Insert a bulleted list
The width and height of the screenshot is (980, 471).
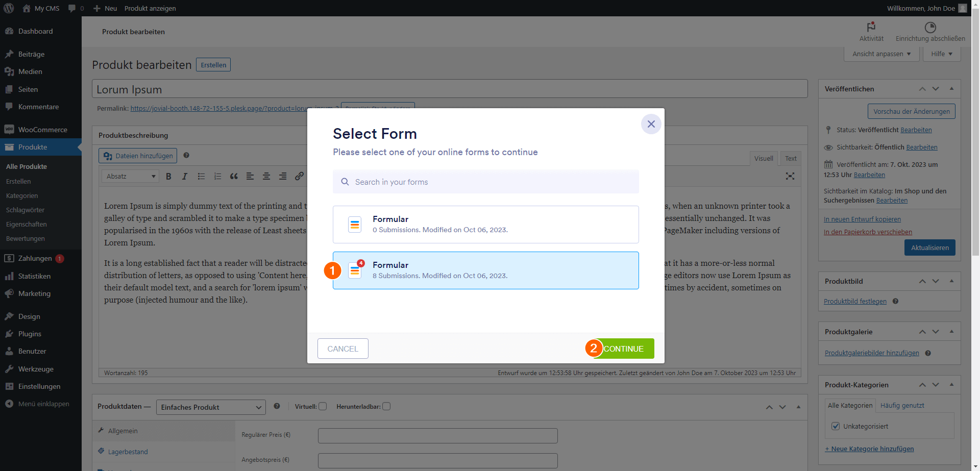201,176
